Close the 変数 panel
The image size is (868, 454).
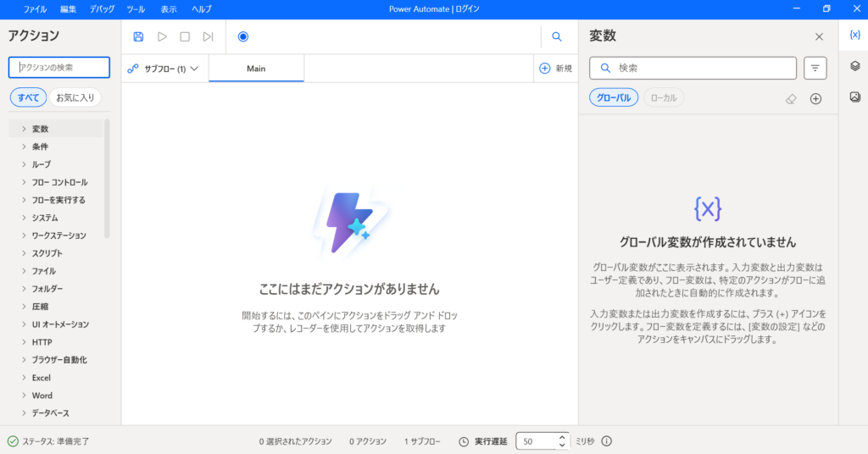[820, 36]
